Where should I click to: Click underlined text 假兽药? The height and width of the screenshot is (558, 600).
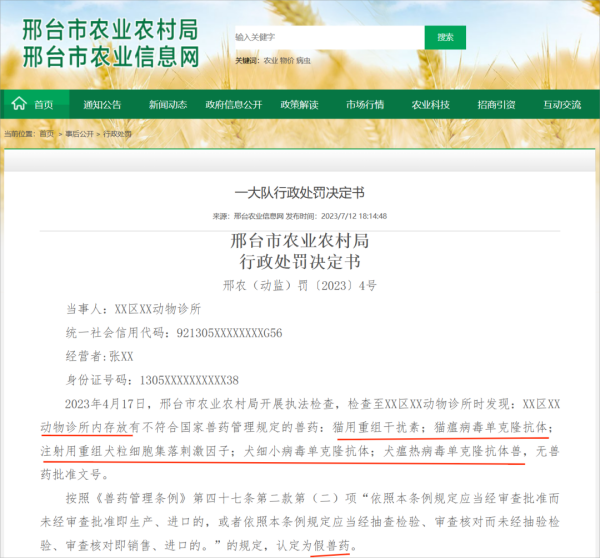click(331, 546)
